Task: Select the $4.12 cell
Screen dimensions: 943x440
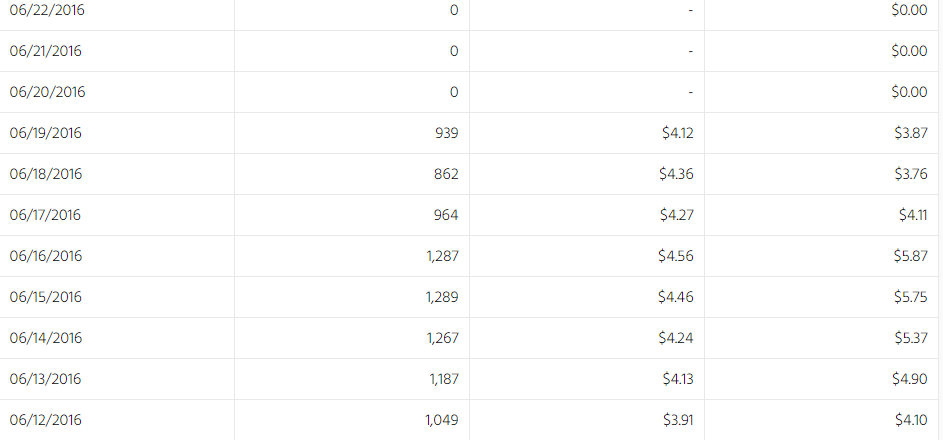Action: click(677, 133)
